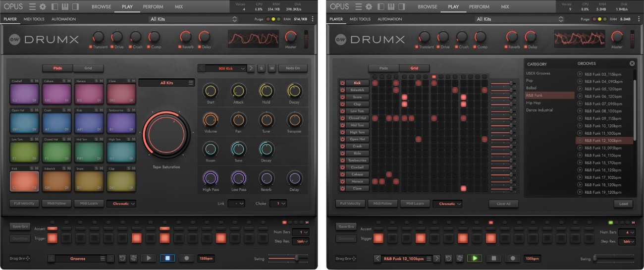The width and height of the screenshot is (644, 270).
Task: Switch to PERFORM tab in left window
Action: [x=153, y=7]
